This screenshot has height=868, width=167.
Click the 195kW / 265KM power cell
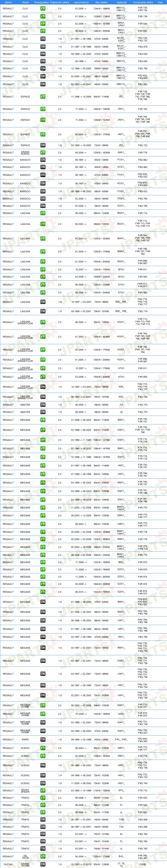101,577
